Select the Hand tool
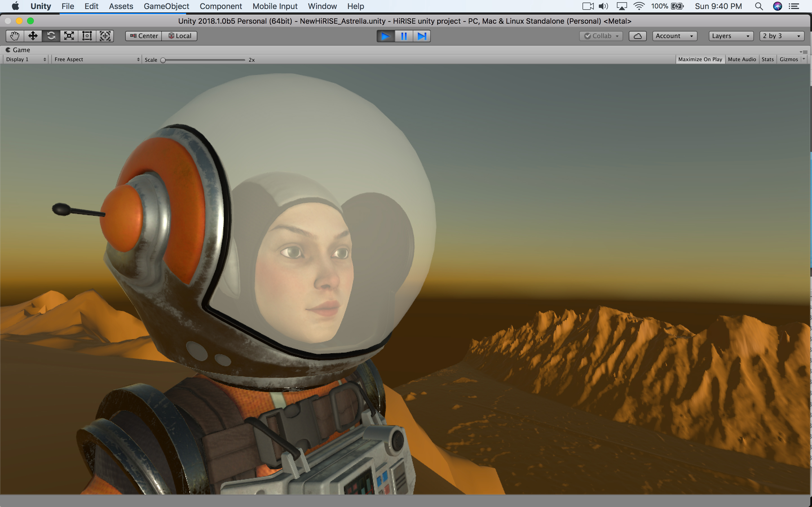Viewport: 812px width, 507px height. pyautogui.click(x=15, y=36)
